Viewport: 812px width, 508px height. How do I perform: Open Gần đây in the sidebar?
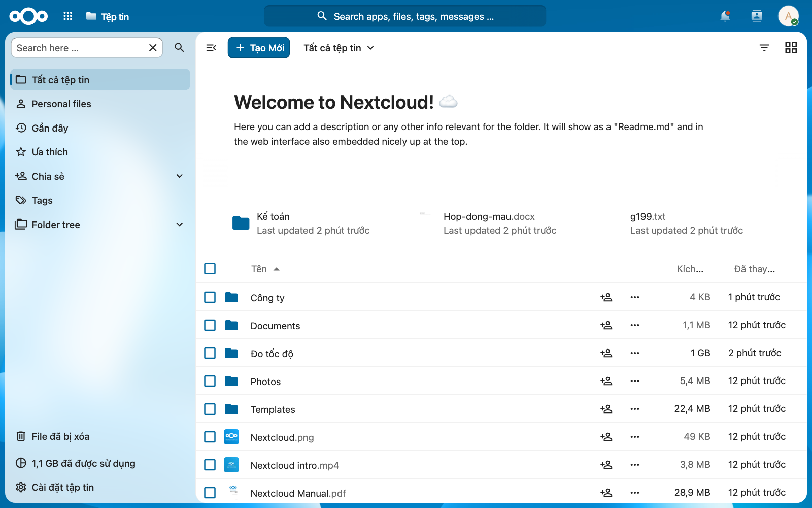click(x=100, y=128)
